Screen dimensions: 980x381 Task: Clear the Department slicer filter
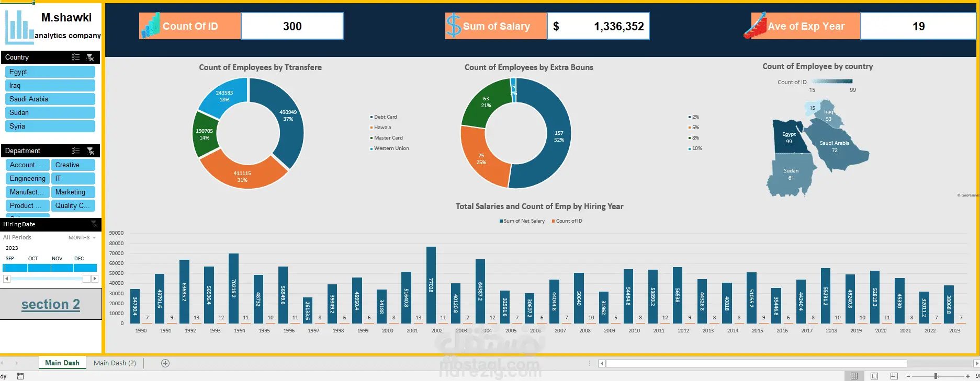91,151
